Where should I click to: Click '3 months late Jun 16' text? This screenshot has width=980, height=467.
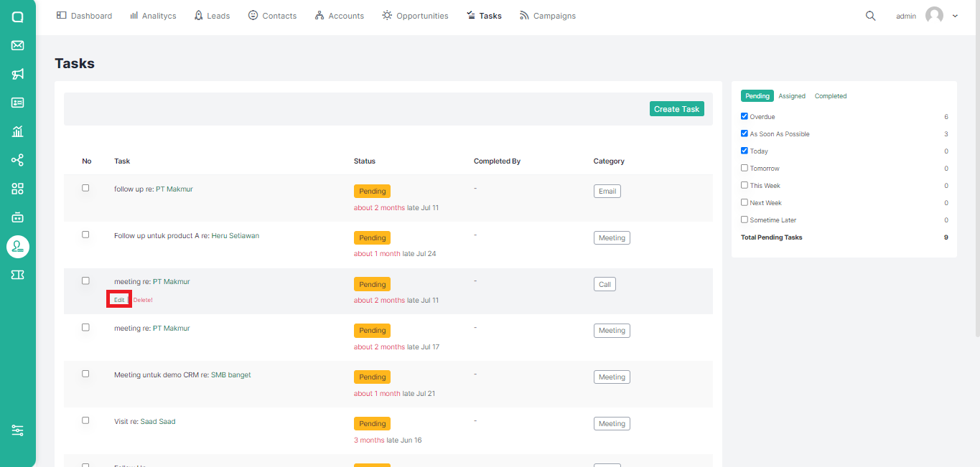point(388,440)
